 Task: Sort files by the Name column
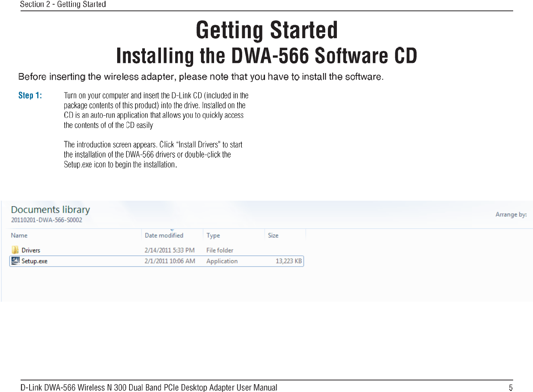pyautogui.click(x=19, y=235)
